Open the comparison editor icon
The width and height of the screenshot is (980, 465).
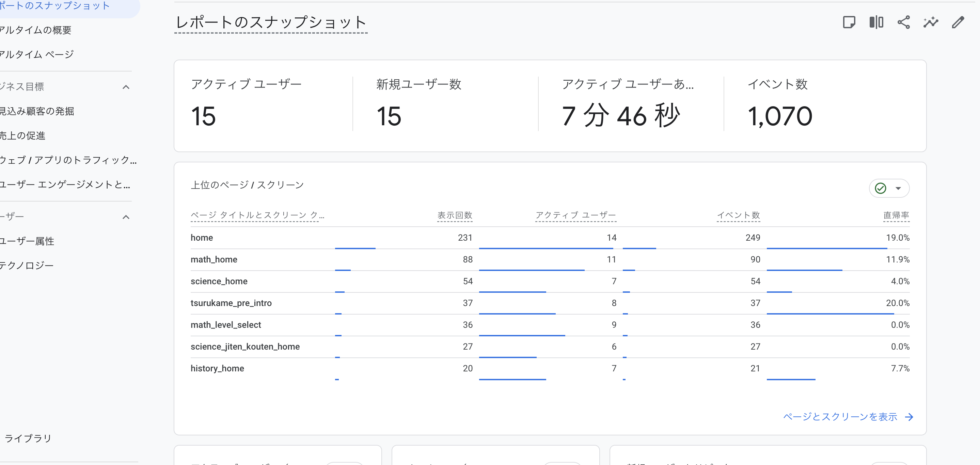pos(876,22)
